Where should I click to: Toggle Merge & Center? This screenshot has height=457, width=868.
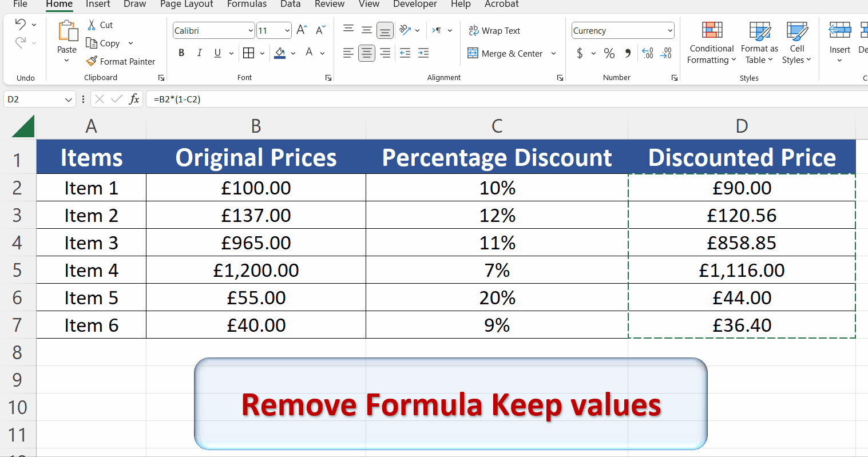point(507,53)
